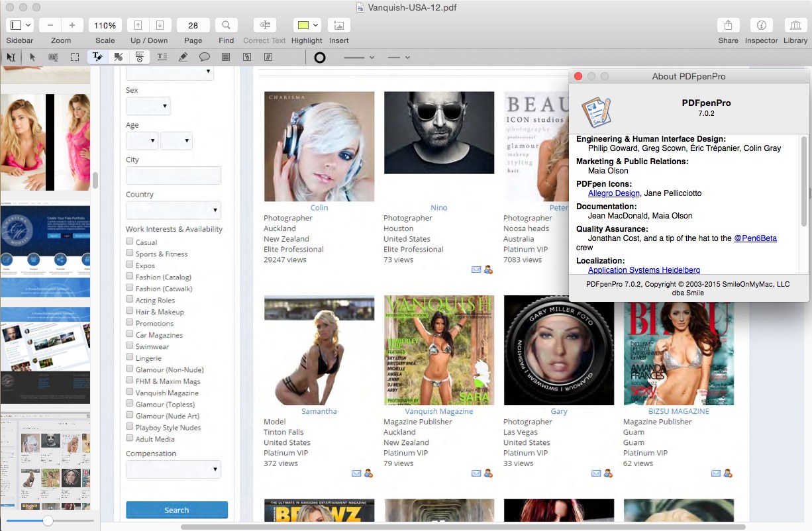Viewport: 812px width, 531px height.
Task: Follow the Allegro Design link
Action: click(614, 193)
